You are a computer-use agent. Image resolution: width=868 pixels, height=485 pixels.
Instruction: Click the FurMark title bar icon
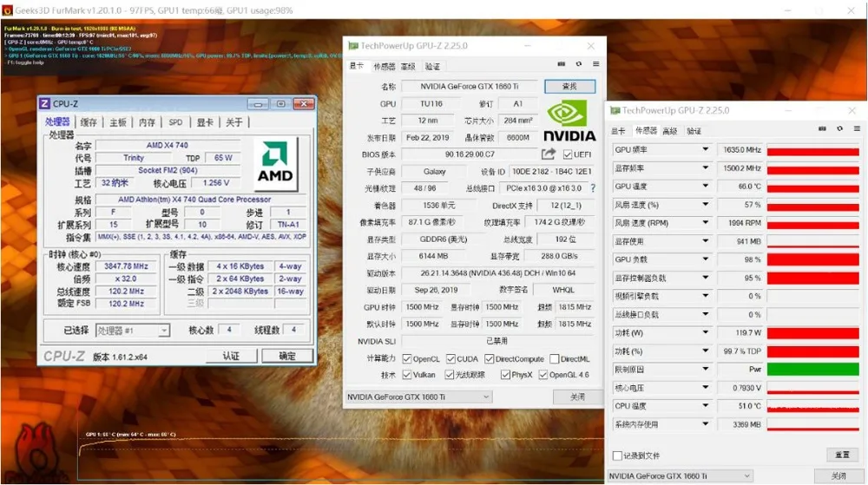click(x=7, y=10)
